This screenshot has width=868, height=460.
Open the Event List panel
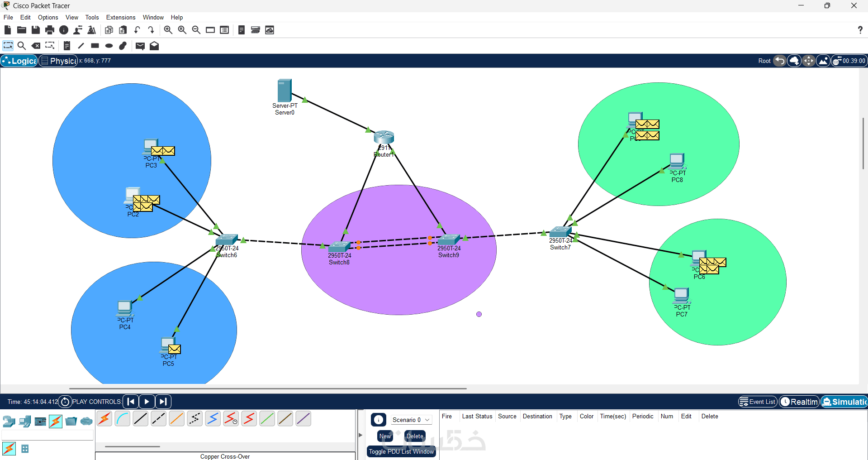click(x=758, y=402)
